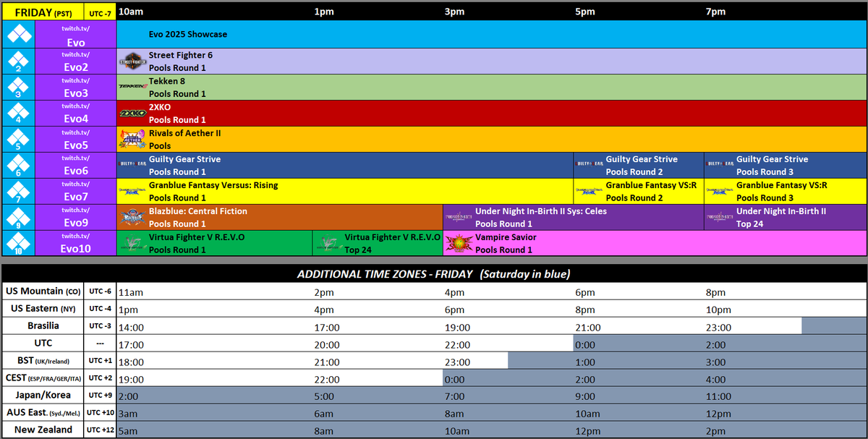This screenshot has height=439, width=868.
Task: Click the Evo logo numbered 2
Action: point(18,61)
